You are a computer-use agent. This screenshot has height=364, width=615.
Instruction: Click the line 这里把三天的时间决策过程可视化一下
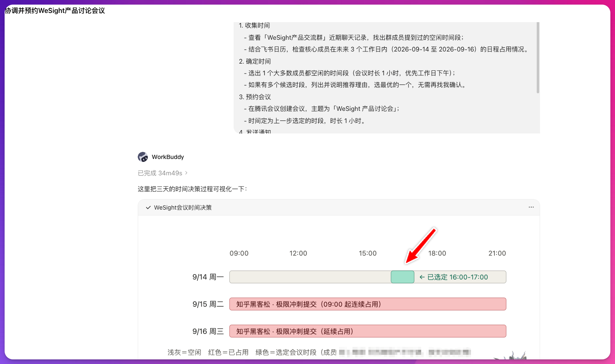[192, 189]
